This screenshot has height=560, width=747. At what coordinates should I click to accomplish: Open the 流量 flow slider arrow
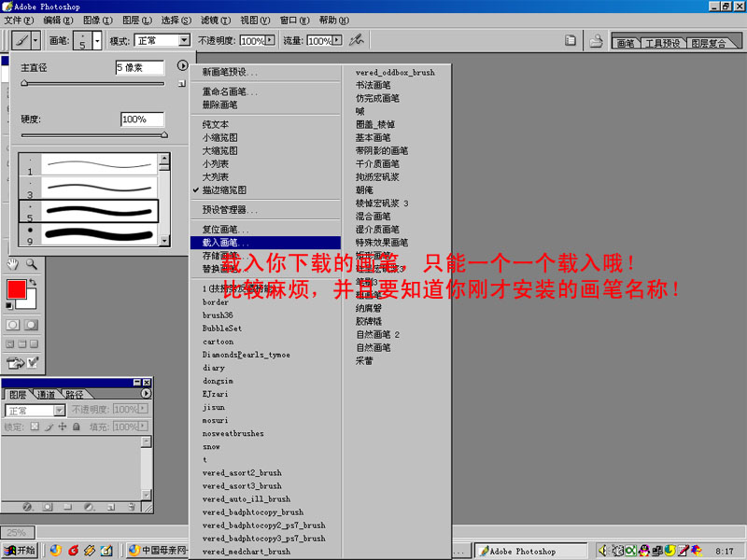[337, 40]
